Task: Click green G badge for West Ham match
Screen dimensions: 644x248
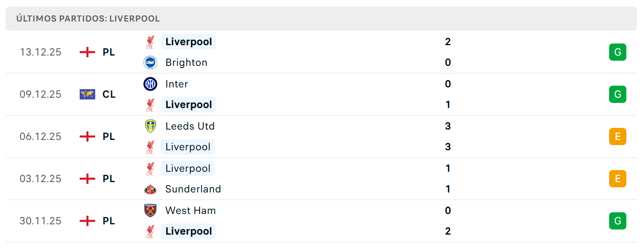Action: (617, 221)
